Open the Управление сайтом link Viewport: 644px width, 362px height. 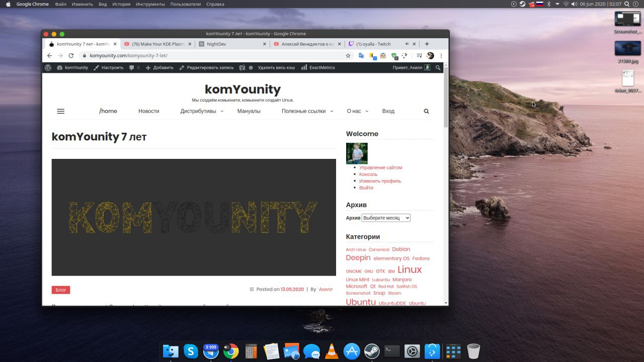[x=380, y=167]
